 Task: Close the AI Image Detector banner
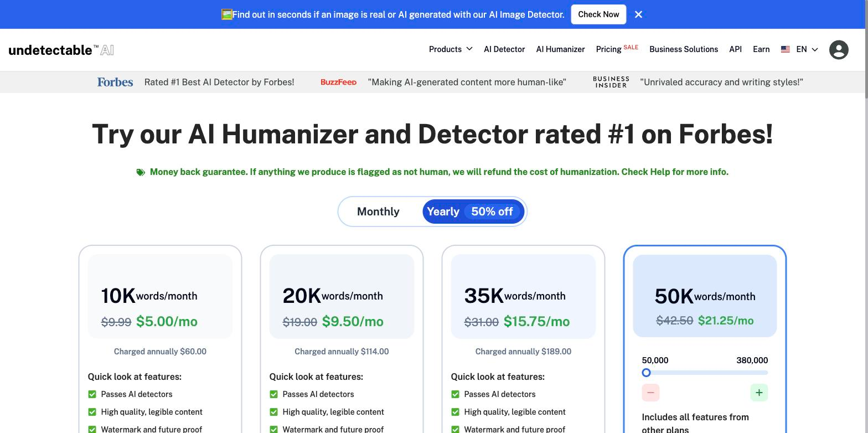click(638, 14)
